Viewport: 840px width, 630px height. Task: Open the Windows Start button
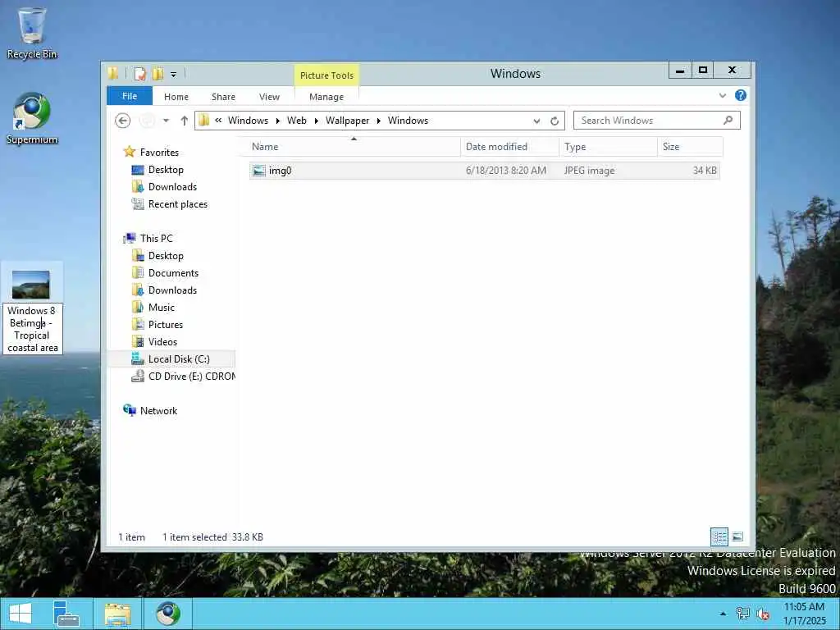pos(21,614)
